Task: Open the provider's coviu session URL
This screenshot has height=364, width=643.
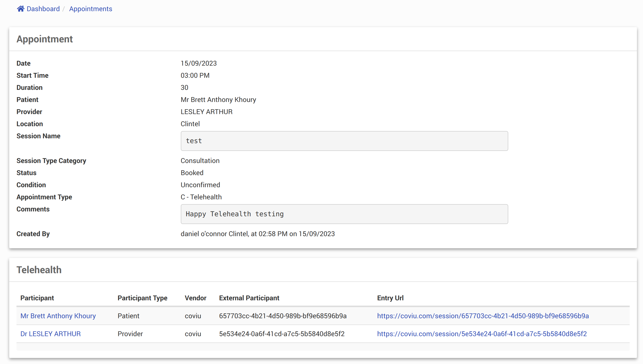Action: pos(482,333)
